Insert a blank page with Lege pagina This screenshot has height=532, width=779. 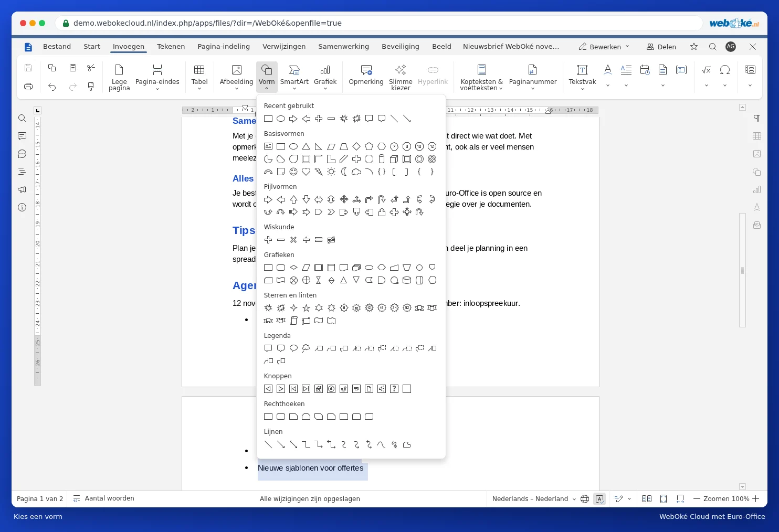coord(119,77)
